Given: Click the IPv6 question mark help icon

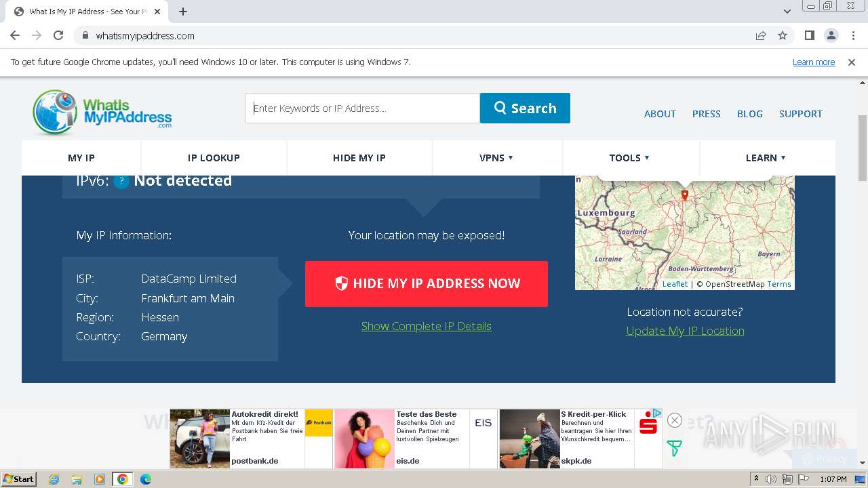Looking at the screenshot, I should click(x=121, y=181).
